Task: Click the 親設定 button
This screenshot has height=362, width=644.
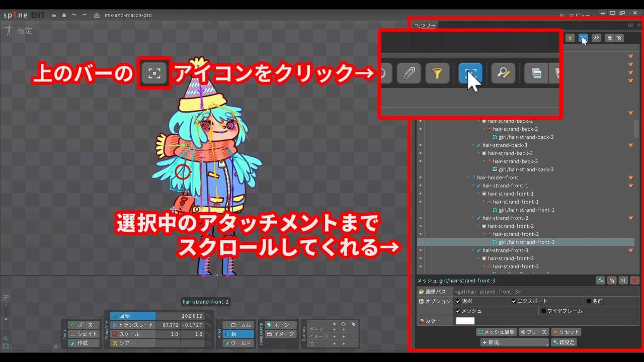Action: 564,342
